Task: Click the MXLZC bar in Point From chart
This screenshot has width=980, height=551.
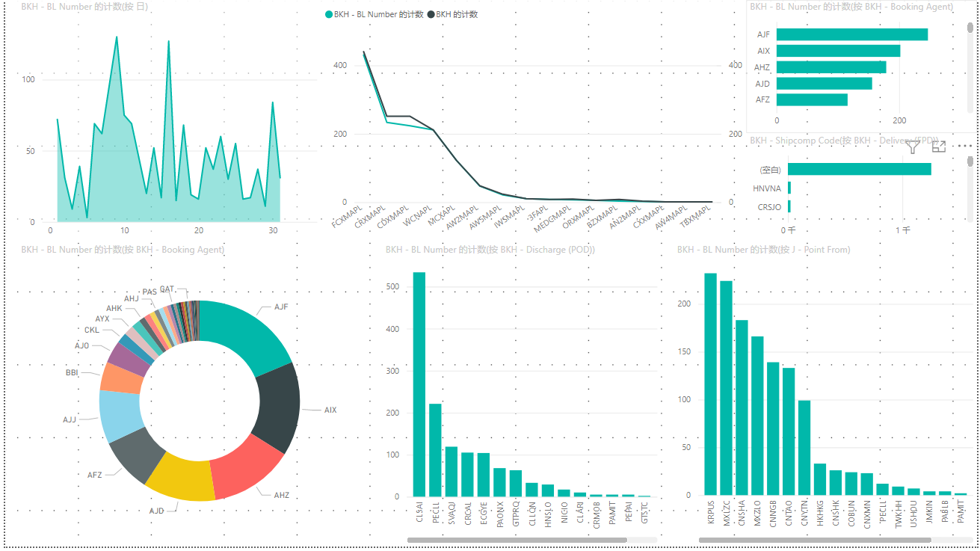Action: [726, 388]
